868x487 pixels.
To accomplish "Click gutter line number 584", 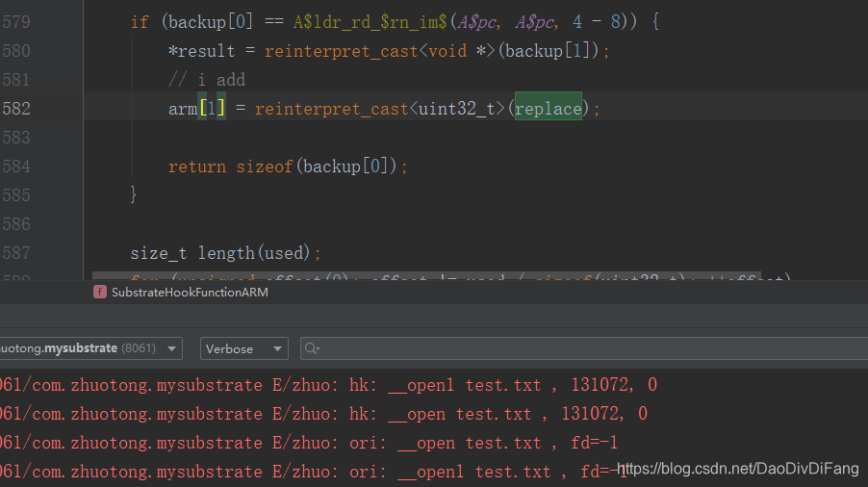I will pyautogui.click(x=16, y=166).
